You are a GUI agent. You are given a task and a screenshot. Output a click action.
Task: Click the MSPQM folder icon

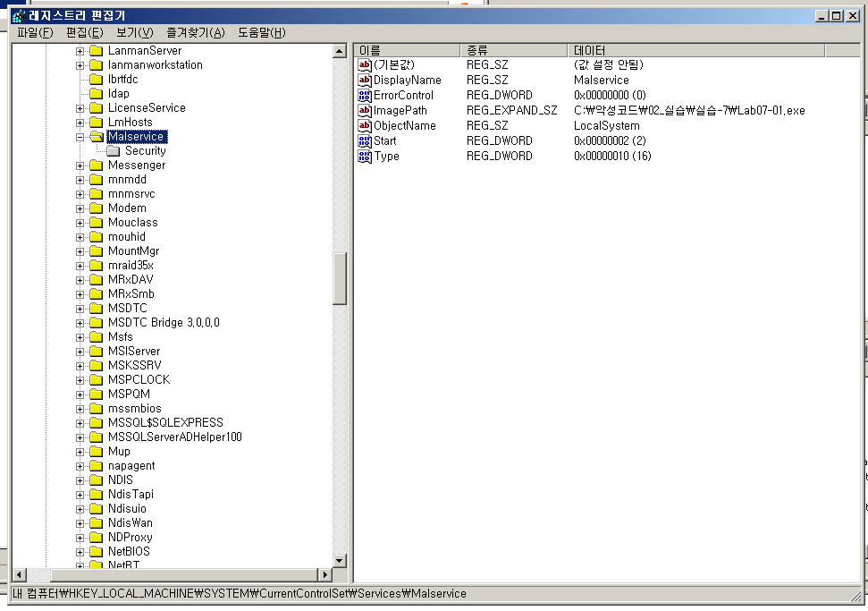pyautogui.click(x=97, y=394)
